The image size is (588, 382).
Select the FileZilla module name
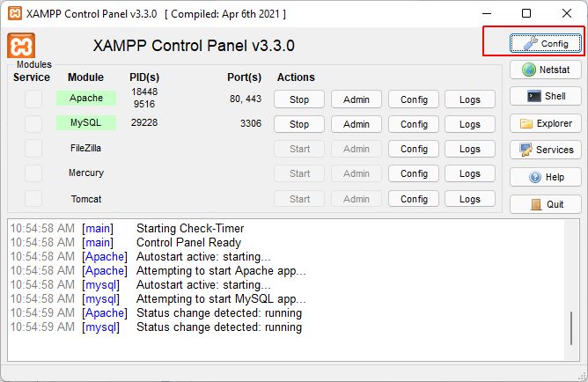point(85,148)
